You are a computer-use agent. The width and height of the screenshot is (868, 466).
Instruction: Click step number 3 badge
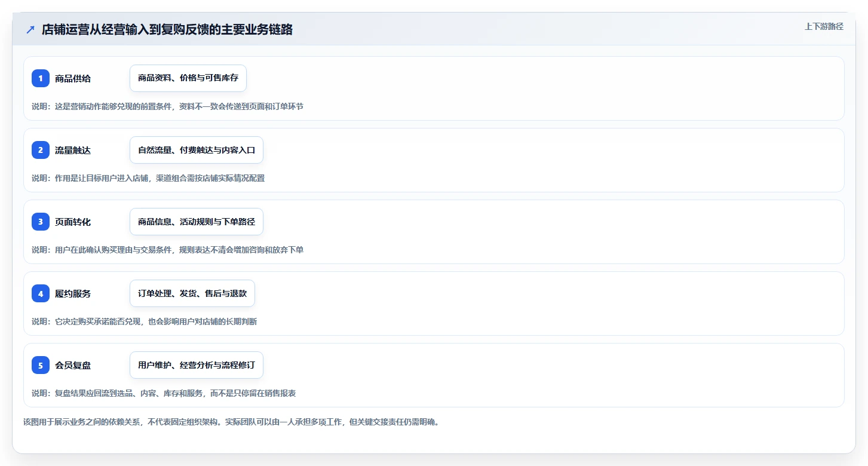41,222
